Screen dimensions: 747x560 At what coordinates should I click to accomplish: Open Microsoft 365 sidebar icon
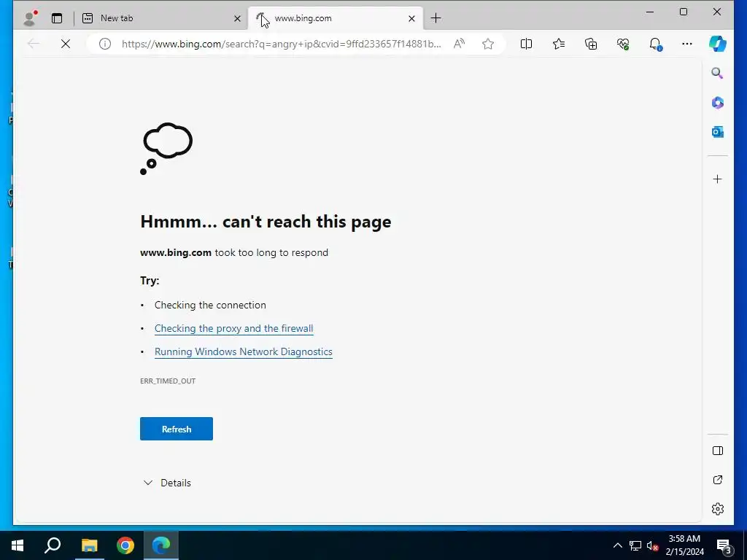click(x=718, y=102)
